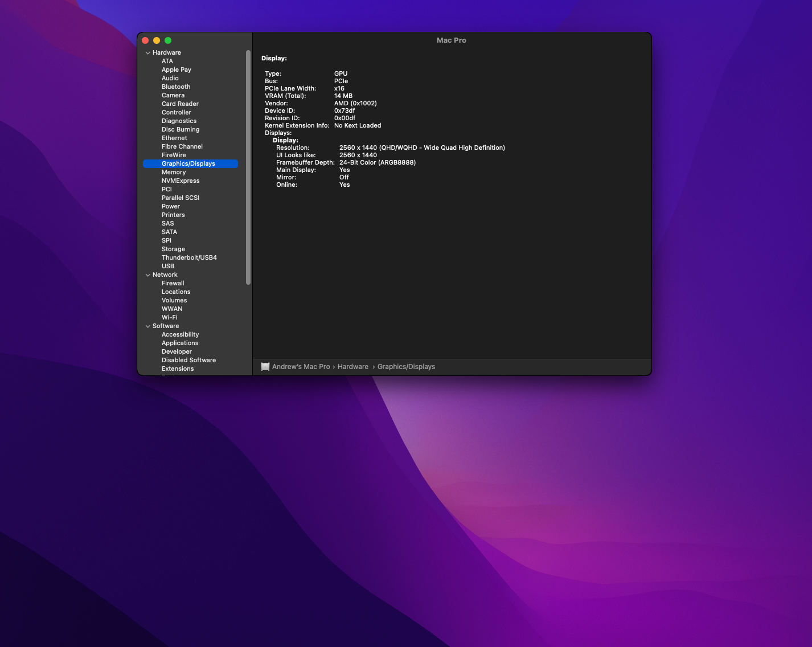Select the highlighted Graphics/Displays sidebar item
The width and height of the screenshot is (812, 647).
tap(190, 164)
